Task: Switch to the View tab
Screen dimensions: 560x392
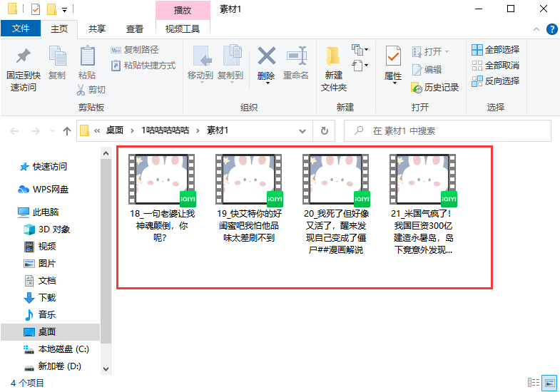Action: (135, 29)
